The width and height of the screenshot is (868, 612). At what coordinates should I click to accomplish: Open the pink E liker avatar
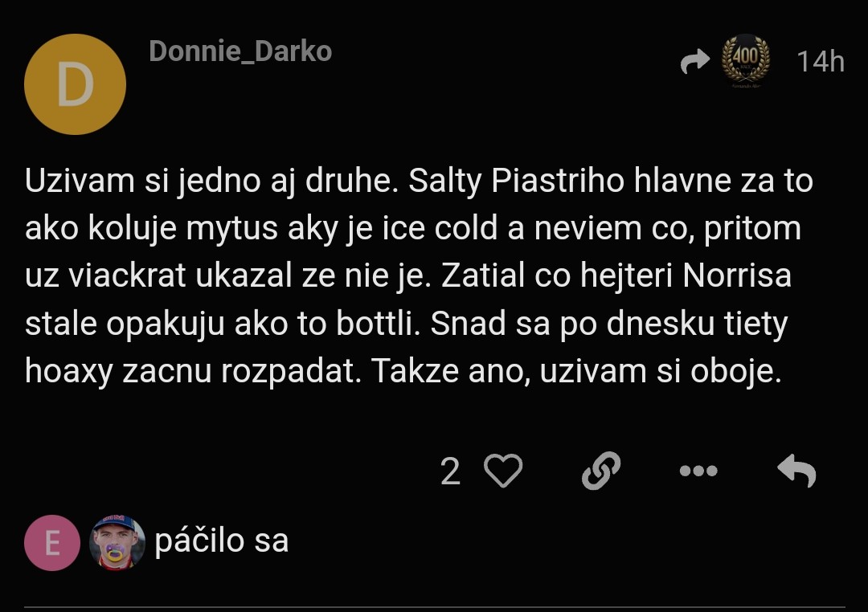pos(52,543)
